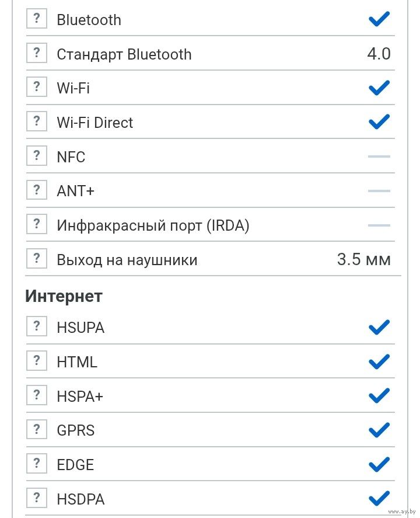This screenshot has width=420, height=518.
Task: Open the help icon for EDGE
Action: [36, 464]
